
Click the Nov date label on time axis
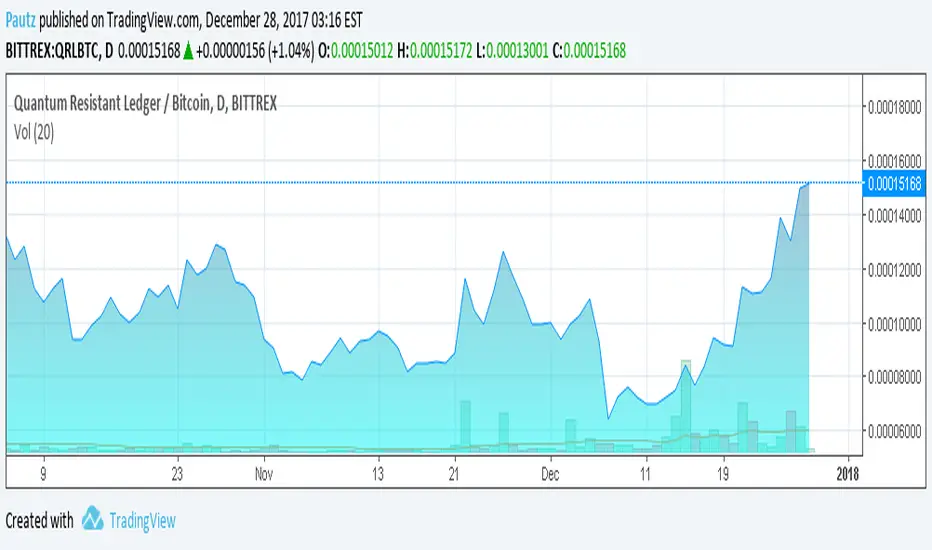[x=264, y=474]
